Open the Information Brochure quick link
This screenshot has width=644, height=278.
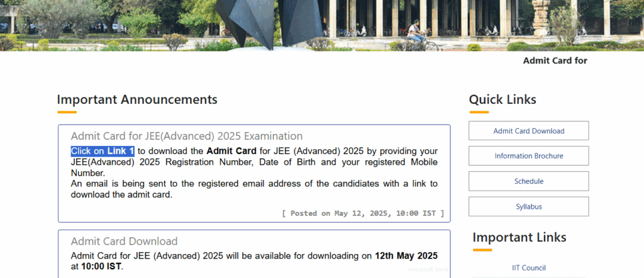tap(528, 156)
